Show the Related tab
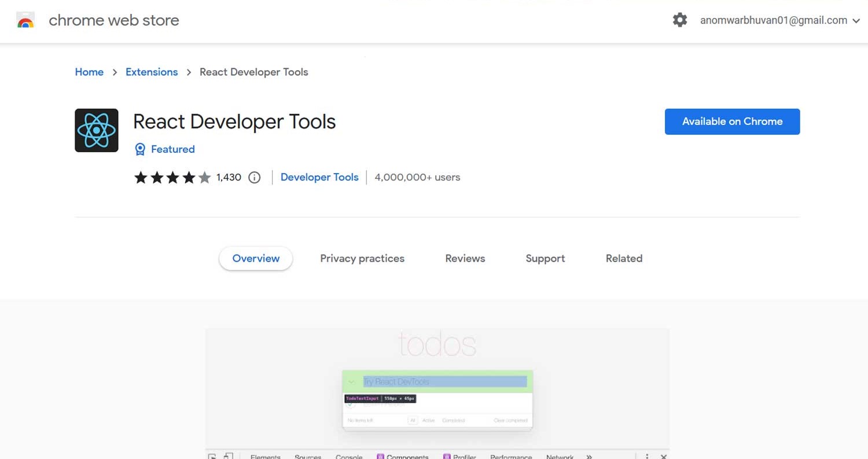Viewport: 868px width, 459px height. click(x=624, y=259)
